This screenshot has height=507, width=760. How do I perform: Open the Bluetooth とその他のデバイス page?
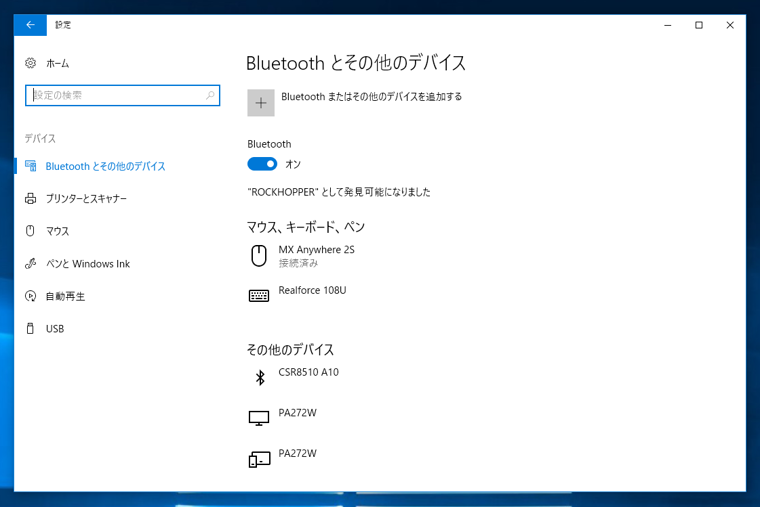click(105, 166)
